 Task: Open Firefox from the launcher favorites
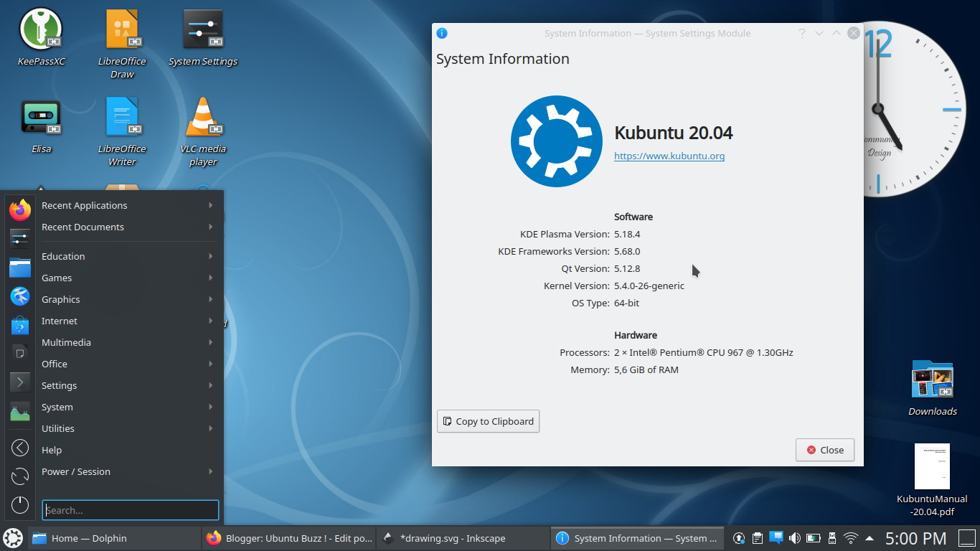click(20, 210)
